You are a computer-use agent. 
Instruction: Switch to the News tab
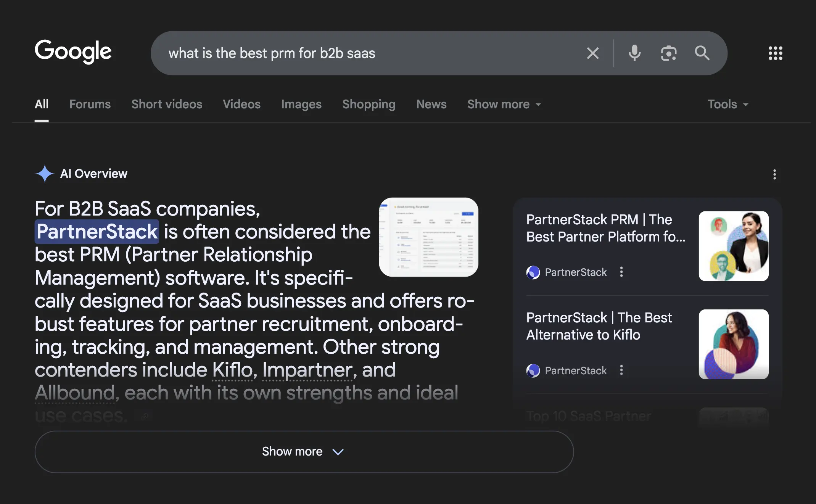click(x=431, y=104)
